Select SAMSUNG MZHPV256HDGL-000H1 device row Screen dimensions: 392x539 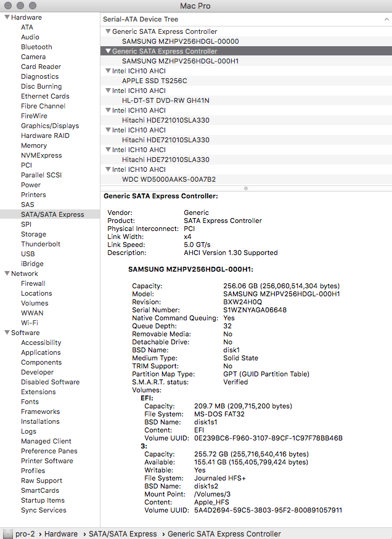click(x=246, y=61)
